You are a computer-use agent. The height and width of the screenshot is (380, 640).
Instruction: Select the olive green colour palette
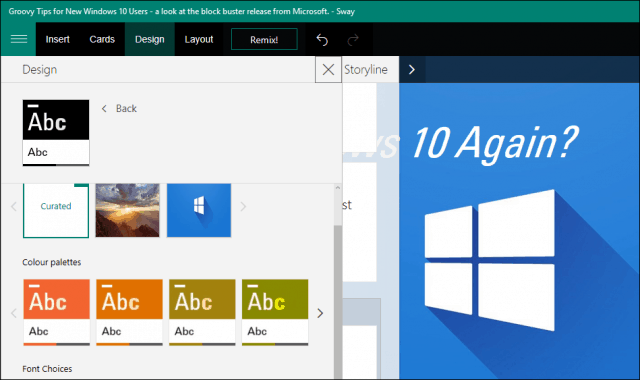click(275, 312)
